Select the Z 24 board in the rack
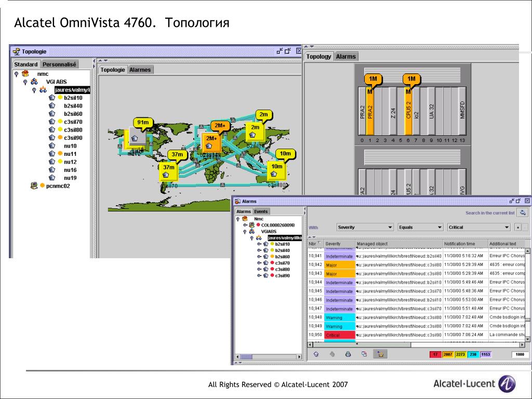This screenshot has width=532, height=399. tap(393, 111)
